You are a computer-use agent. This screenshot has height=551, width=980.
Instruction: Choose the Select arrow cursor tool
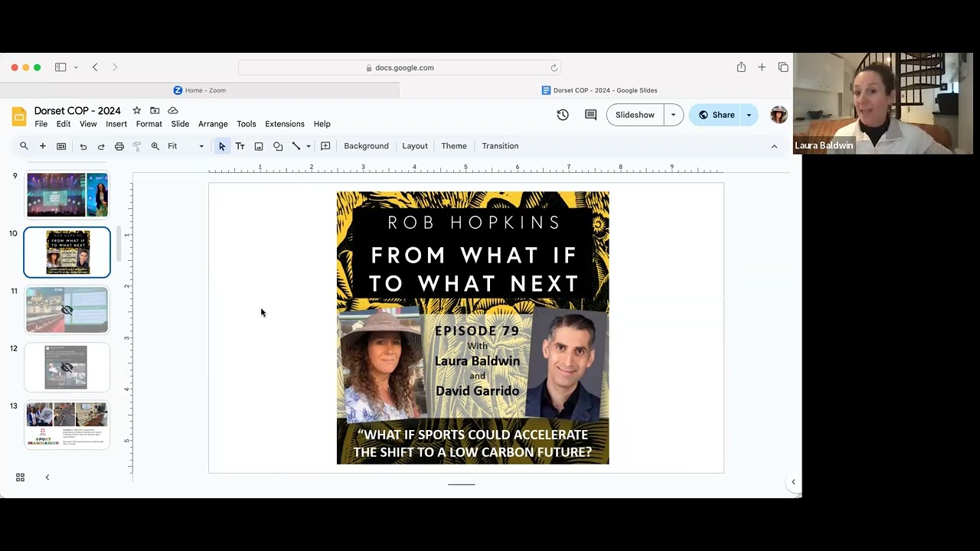click(222, 146)
